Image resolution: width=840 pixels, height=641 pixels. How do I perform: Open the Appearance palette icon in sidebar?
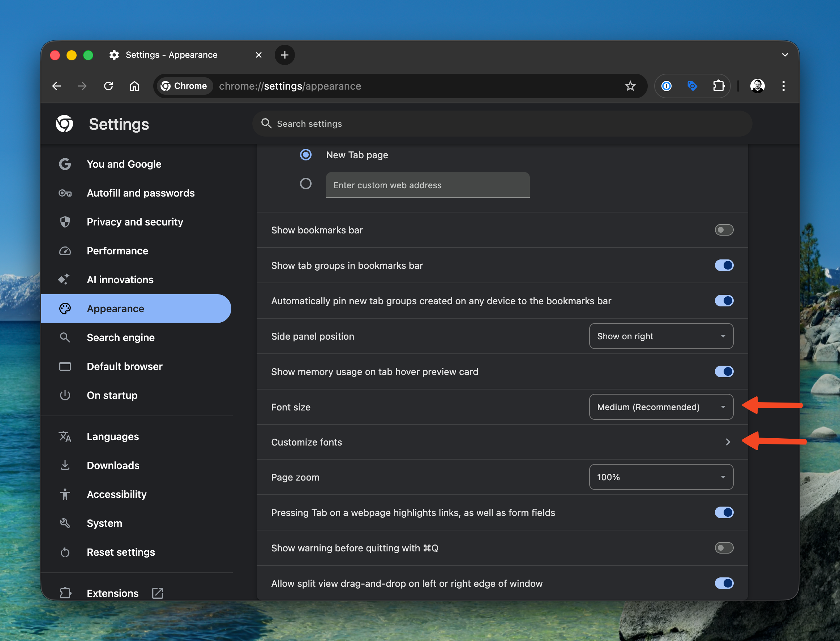tap(65, 308)
